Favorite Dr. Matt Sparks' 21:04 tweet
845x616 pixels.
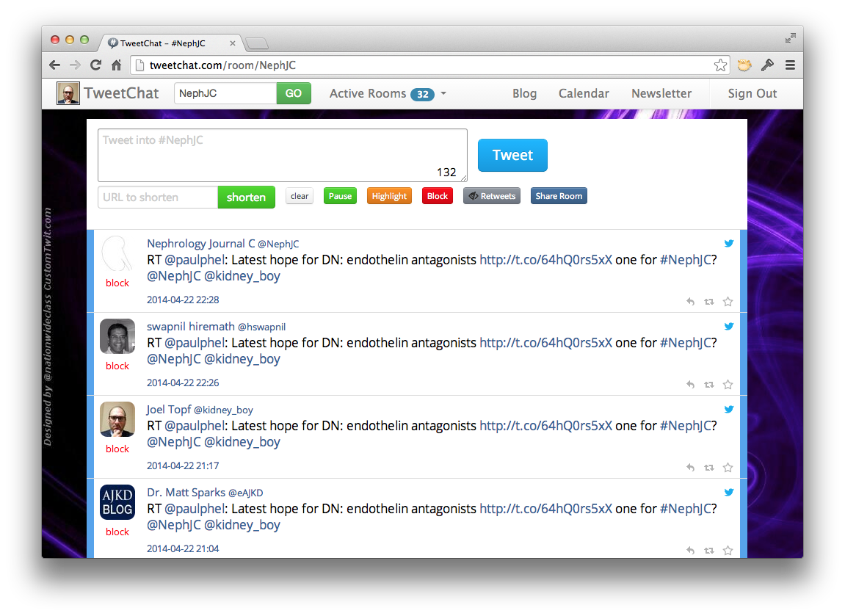tap(728, 550)
